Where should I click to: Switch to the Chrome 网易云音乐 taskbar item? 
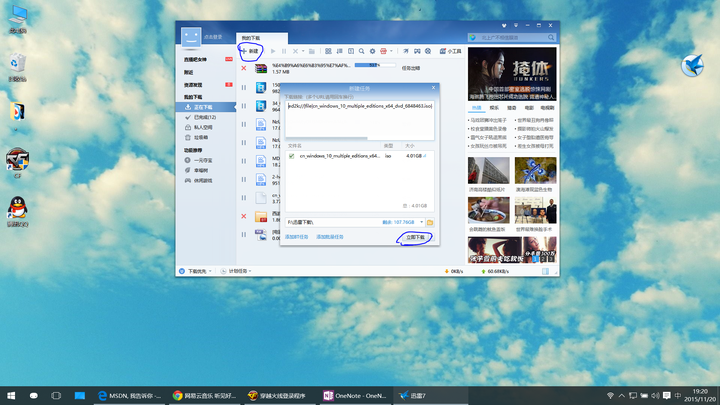coord(204,395)
